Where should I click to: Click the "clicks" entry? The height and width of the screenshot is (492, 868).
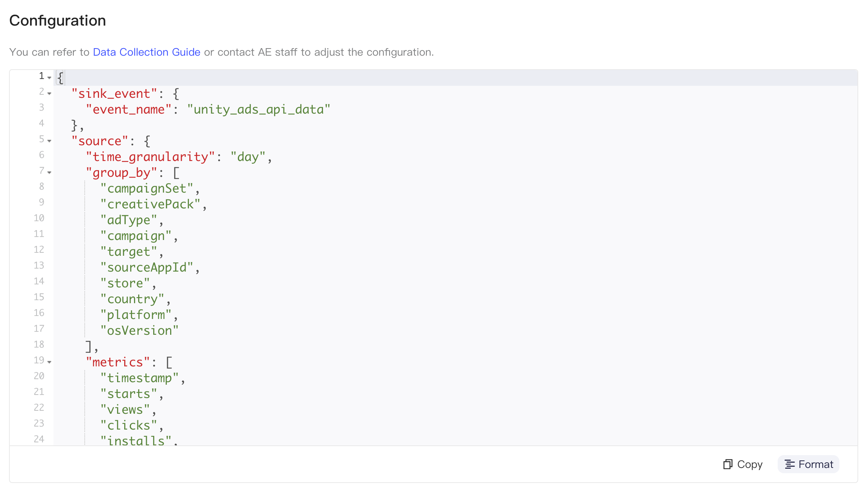coord(129,425)
